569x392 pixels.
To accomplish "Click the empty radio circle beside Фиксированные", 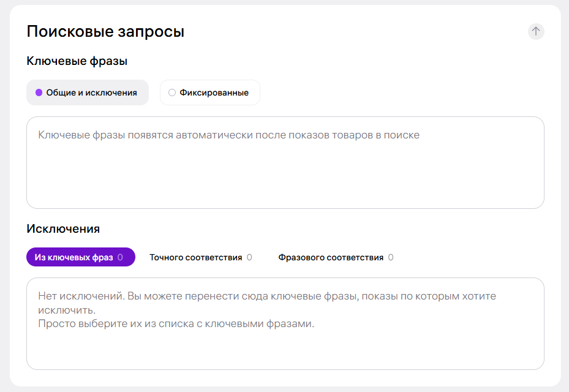I will click(x=172, y=92).
